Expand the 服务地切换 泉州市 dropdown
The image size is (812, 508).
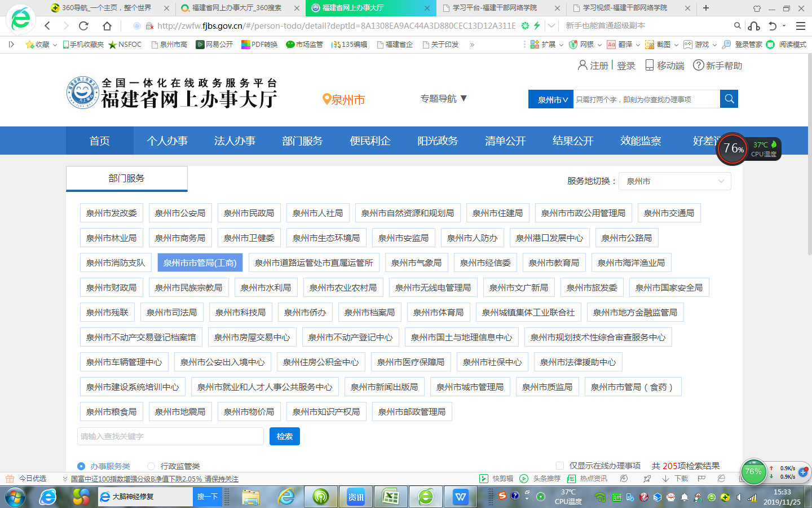coord(674,181)
